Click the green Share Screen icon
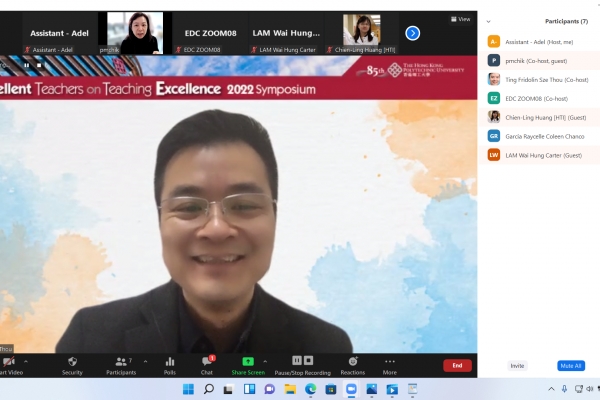 tap(248, 361)
